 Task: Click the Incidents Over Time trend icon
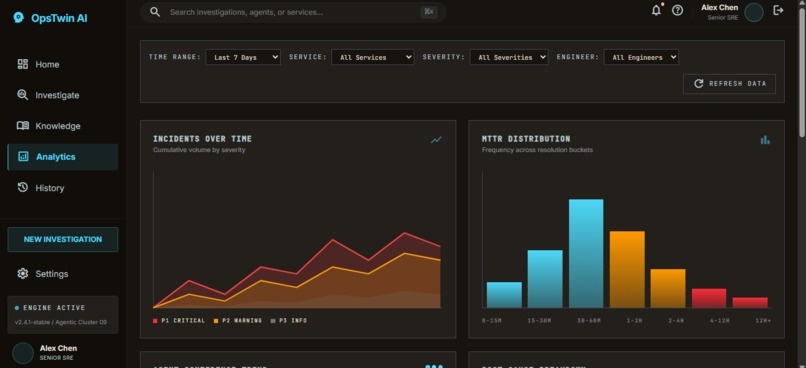436,140
